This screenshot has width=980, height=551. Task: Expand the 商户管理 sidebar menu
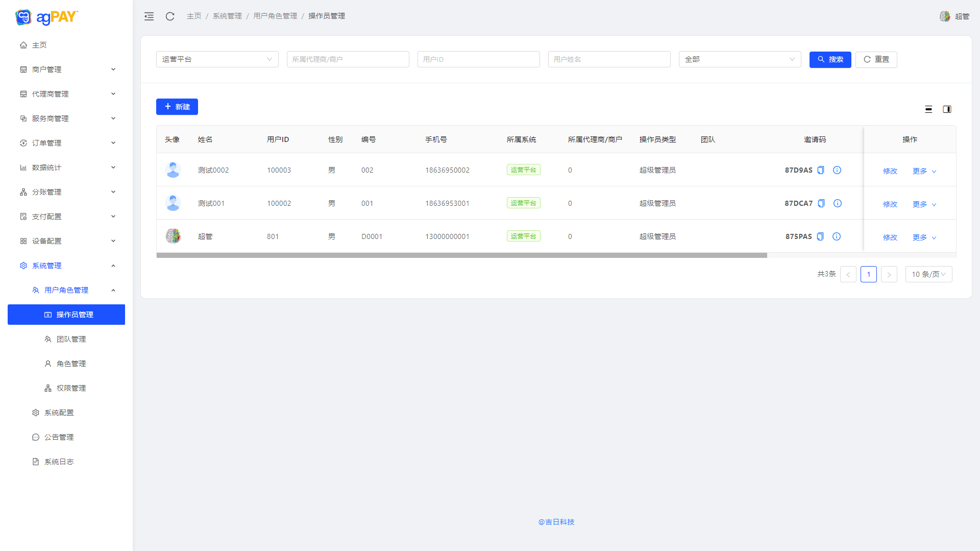click(x=66, y=69)
